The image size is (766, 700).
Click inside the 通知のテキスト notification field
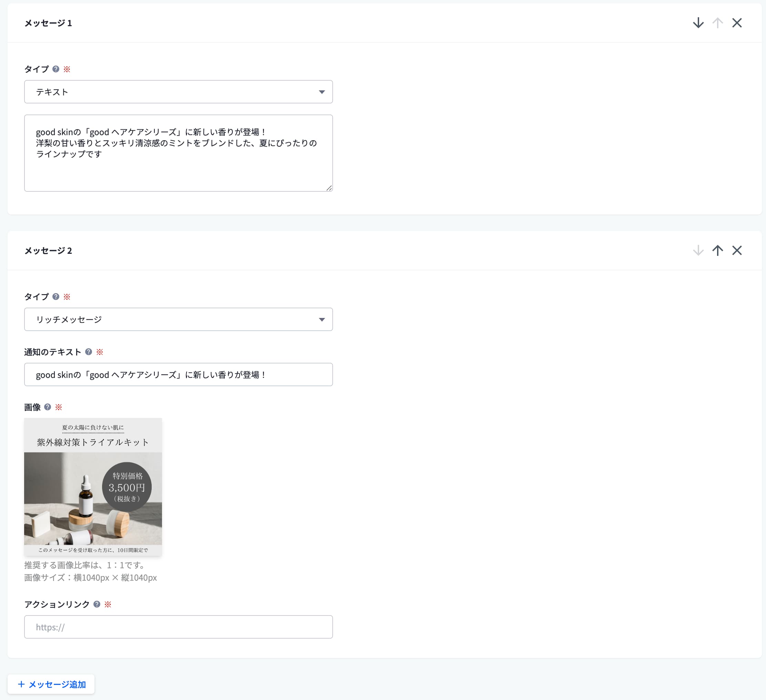(x=178, y=374)
